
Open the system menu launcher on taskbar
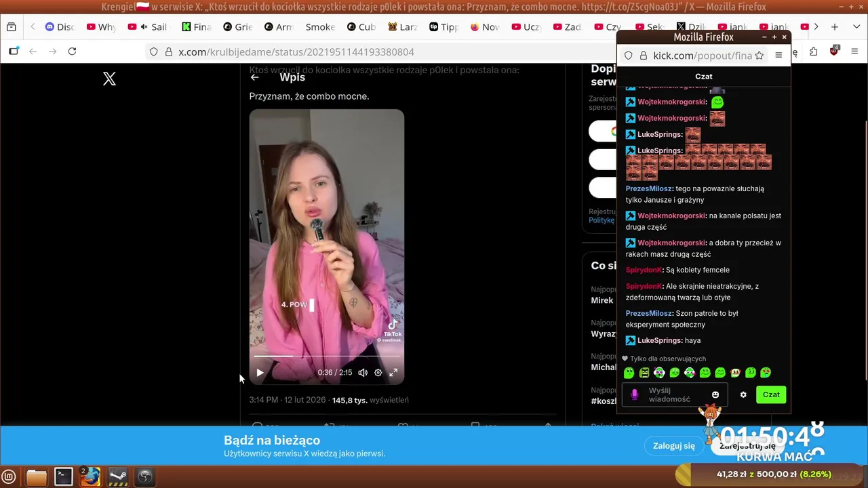(x=9, y=476)
